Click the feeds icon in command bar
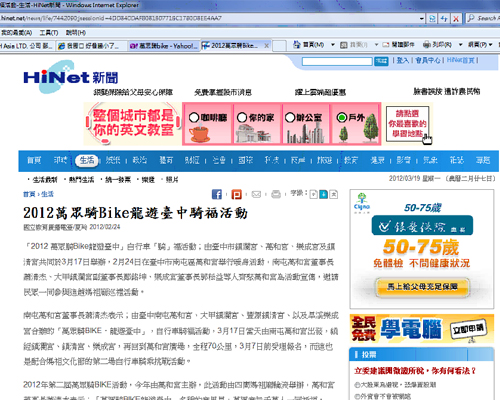This screenshot has width=500, height=400. pos(344,45)
